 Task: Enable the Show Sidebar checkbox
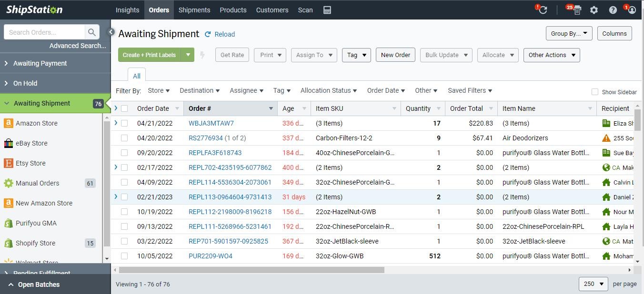coord(595,92)
